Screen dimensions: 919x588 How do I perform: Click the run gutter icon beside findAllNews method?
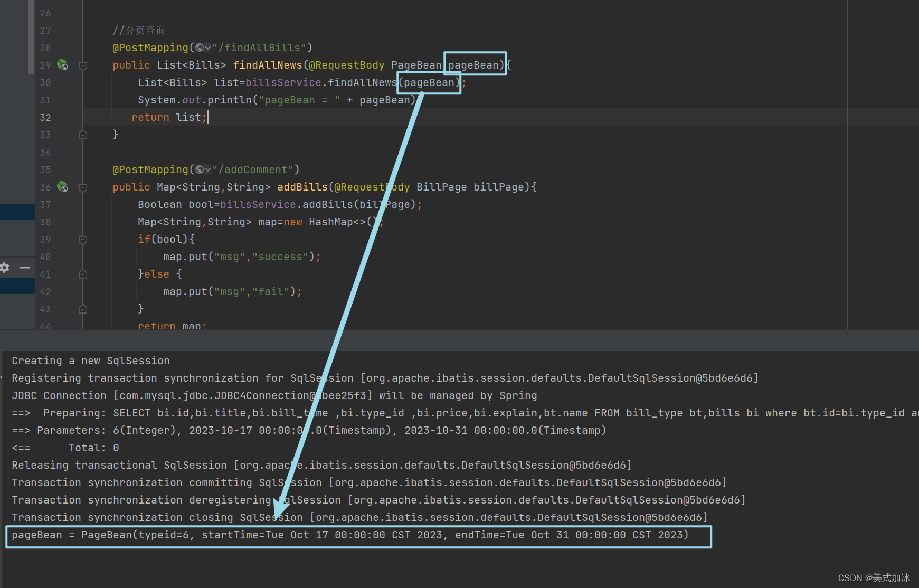tap(62, 65)
